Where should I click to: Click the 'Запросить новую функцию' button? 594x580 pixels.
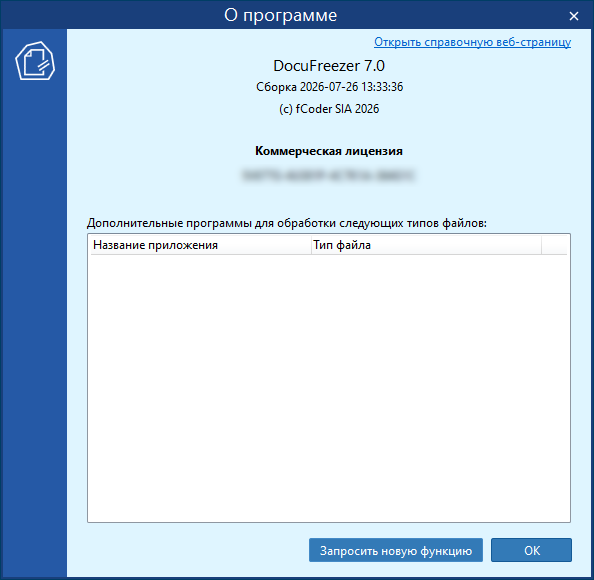[396, 550]
